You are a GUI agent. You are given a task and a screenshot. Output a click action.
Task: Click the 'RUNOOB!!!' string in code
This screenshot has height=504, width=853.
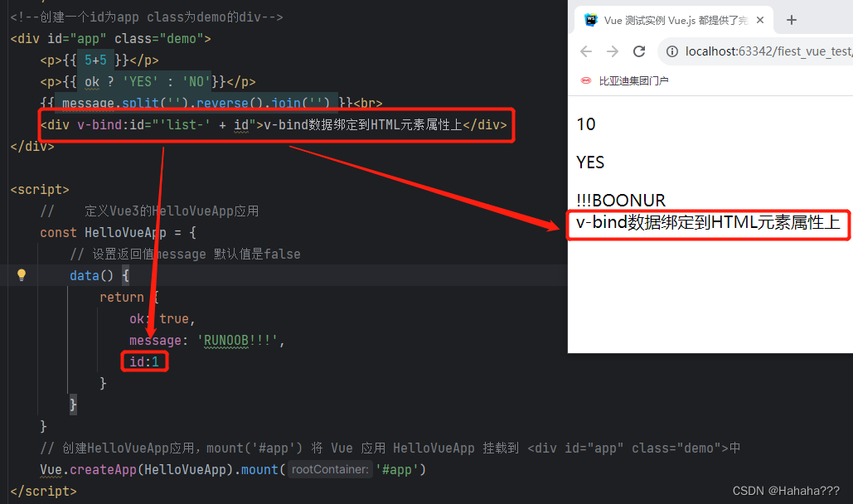[238, 340]
